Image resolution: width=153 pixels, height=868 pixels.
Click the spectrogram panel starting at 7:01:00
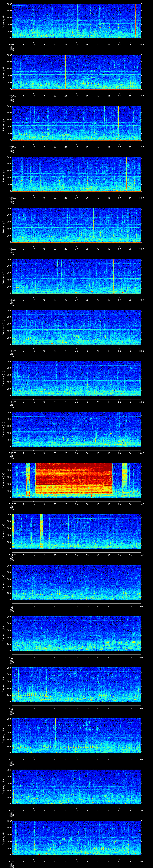(x=76, y=21)
